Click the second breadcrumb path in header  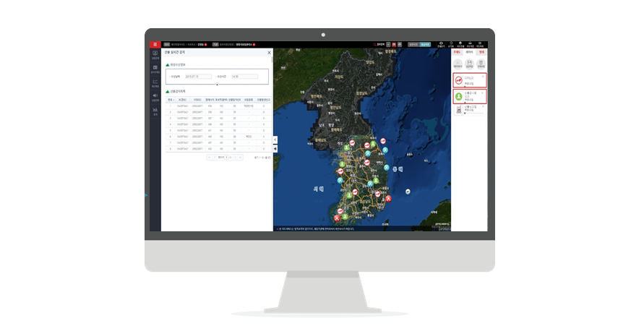click(236, 44)
